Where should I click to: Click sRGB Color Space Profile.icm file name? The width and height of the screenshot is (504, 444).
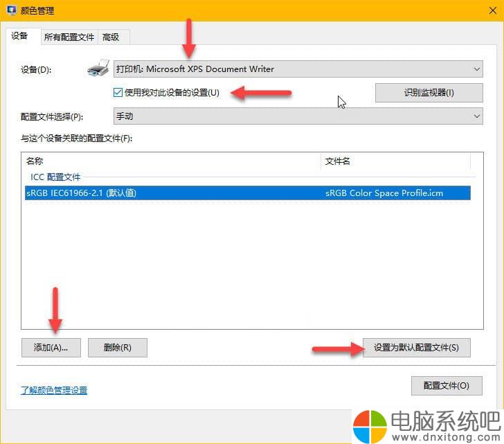coord(384,193)
